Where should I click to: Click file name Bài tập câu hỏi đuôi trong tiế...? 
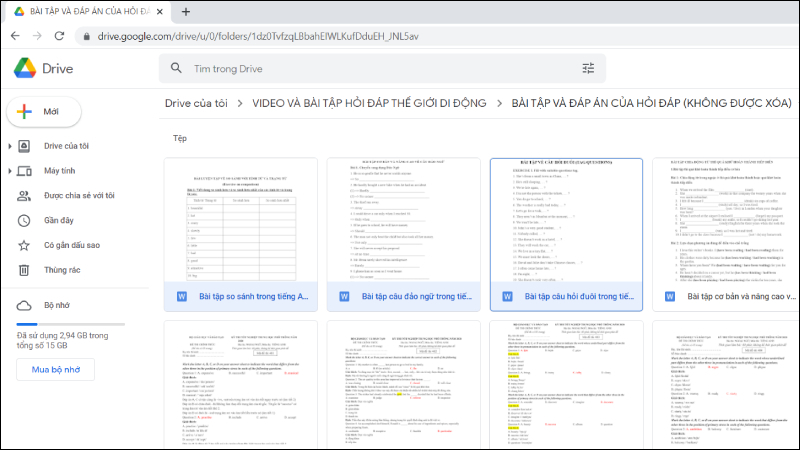pyautogui.click(x=579, y=296)
